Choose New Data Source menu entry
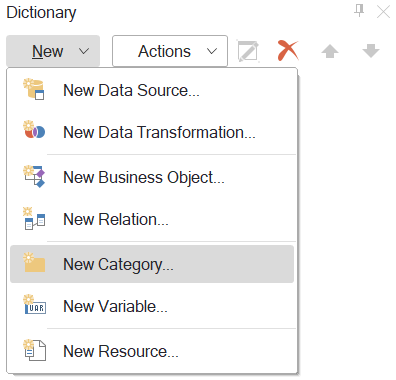The image size is (396, 380). point(152,90)
